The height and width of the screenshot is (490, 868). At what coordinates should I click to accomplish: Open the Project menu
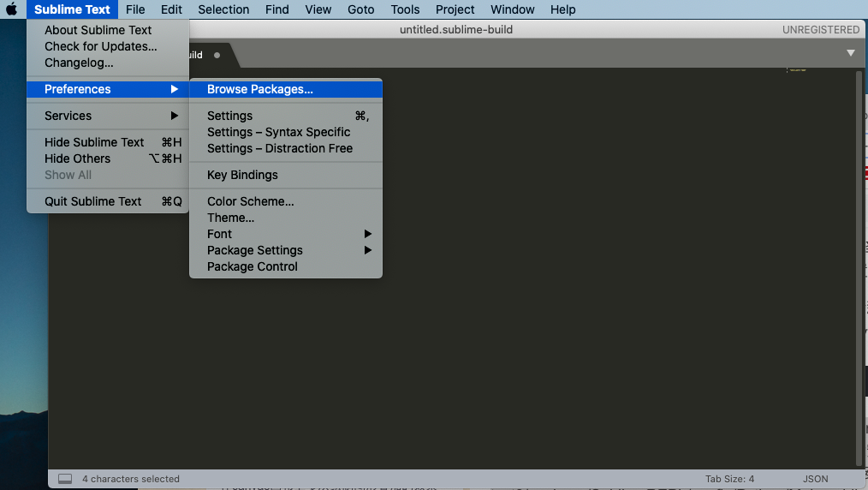point(455,9)
